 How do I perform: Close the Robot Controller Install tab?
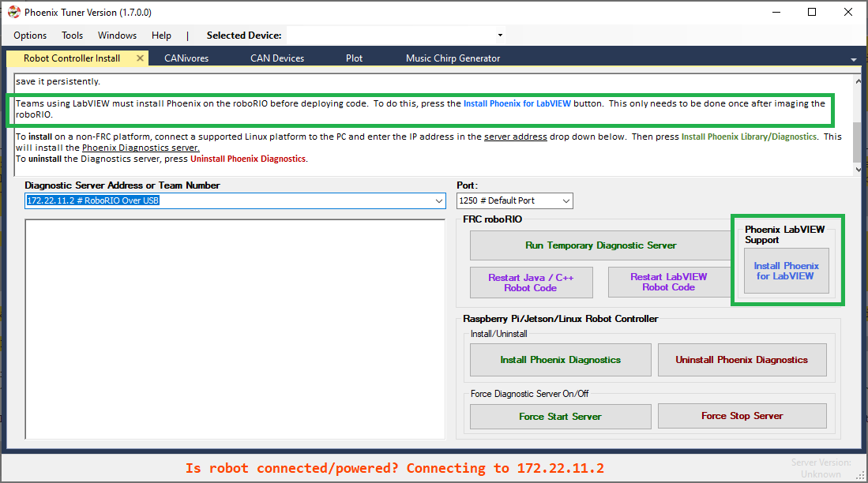tap(140, 58)
